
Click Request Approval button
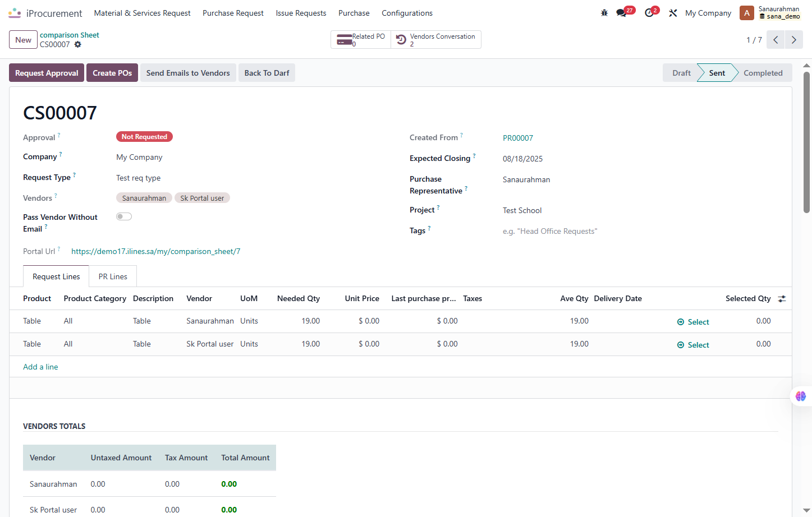coord(47,73)
